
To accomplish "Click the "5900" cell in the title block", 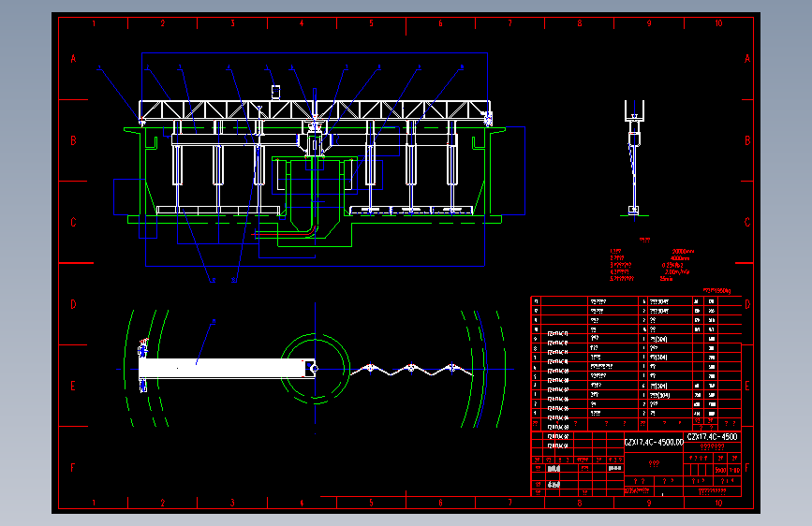I will (x=720, y=470).
